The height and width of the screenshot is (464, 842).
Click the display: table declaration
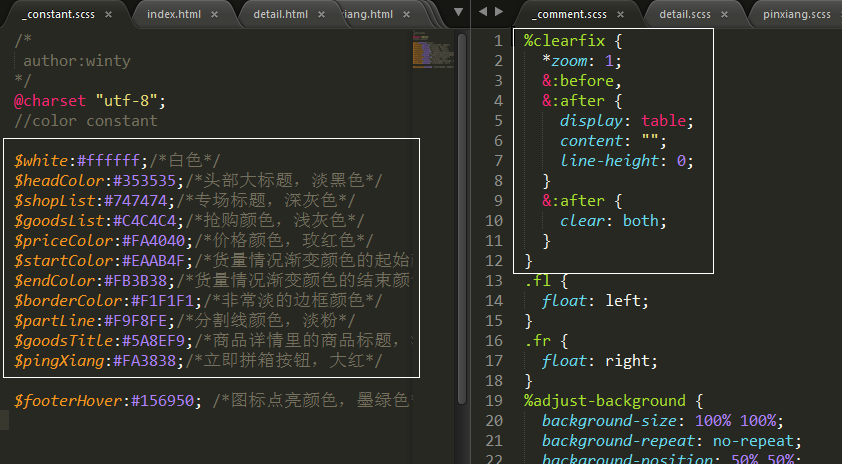pyautogui.click(x=627, y=120)
